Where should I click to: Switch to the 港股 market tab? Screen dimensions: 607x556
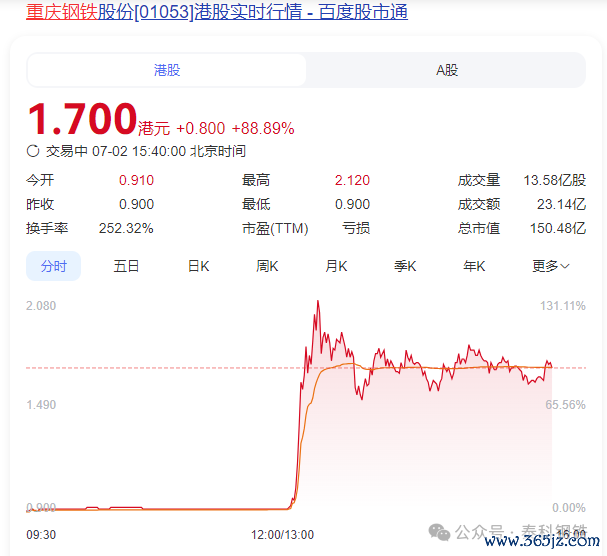point(167,70)
